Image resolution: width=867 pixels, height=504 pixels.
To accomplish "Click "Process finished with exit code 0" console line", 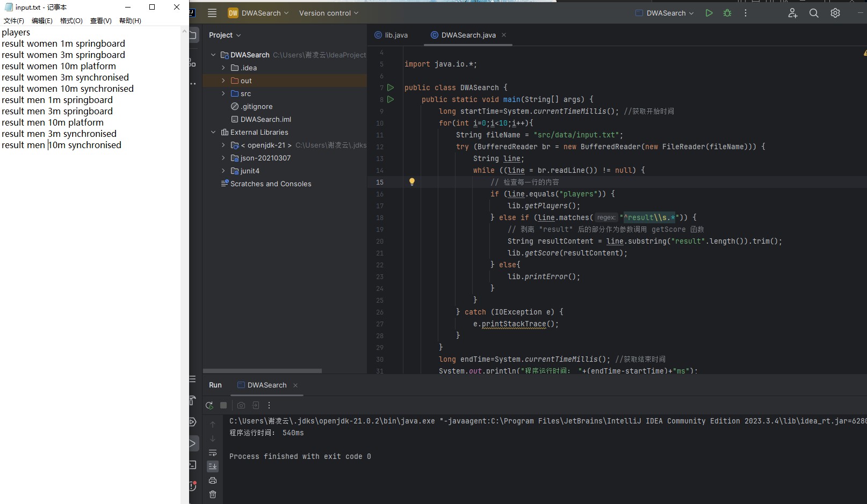I will coord(300,456).
